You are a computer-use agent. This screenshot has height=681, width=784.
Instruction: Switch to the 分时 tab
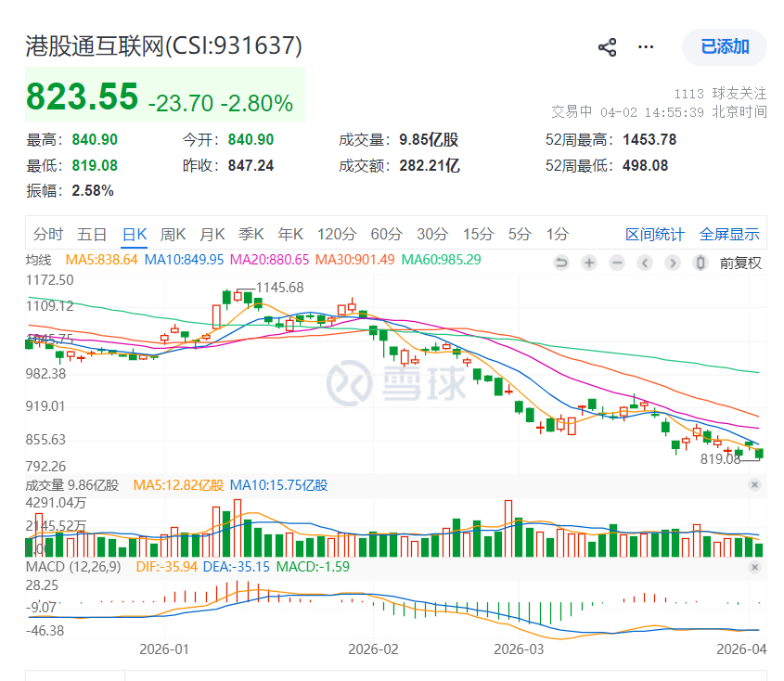coord(48,235)
